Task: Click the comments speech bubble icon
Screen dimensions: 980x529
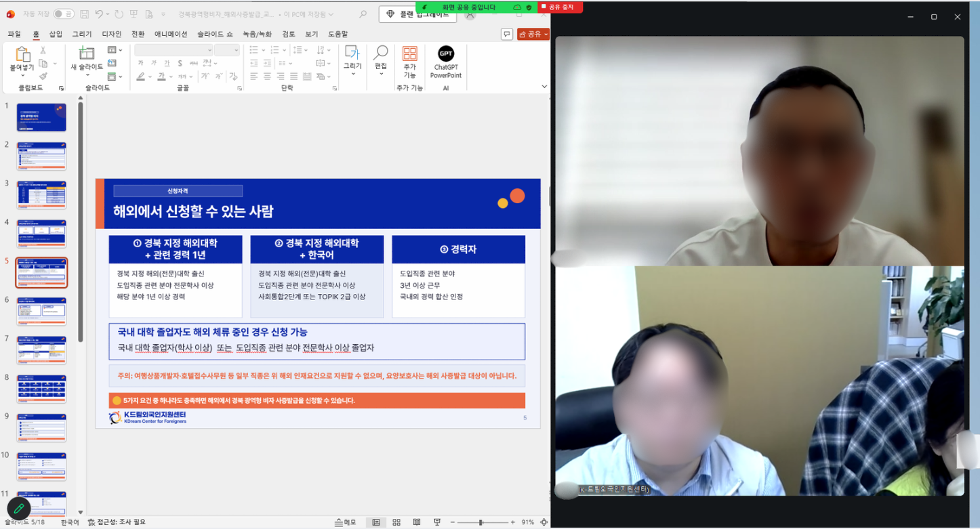Action: tap(507, 34)
